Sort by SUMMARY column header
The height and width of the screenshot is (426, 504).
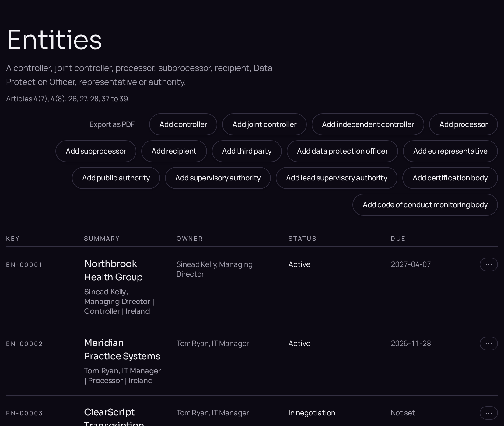coord(102,239)
